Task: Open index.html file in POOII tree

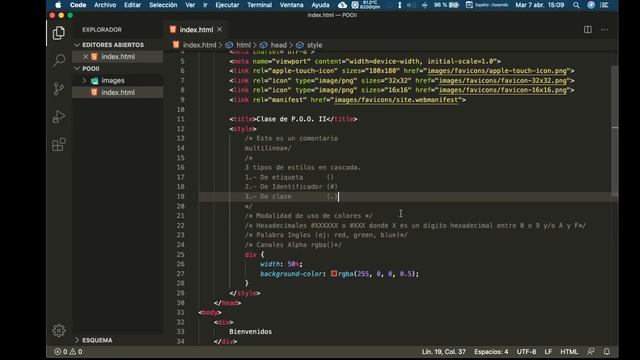Action: (118, 92)
